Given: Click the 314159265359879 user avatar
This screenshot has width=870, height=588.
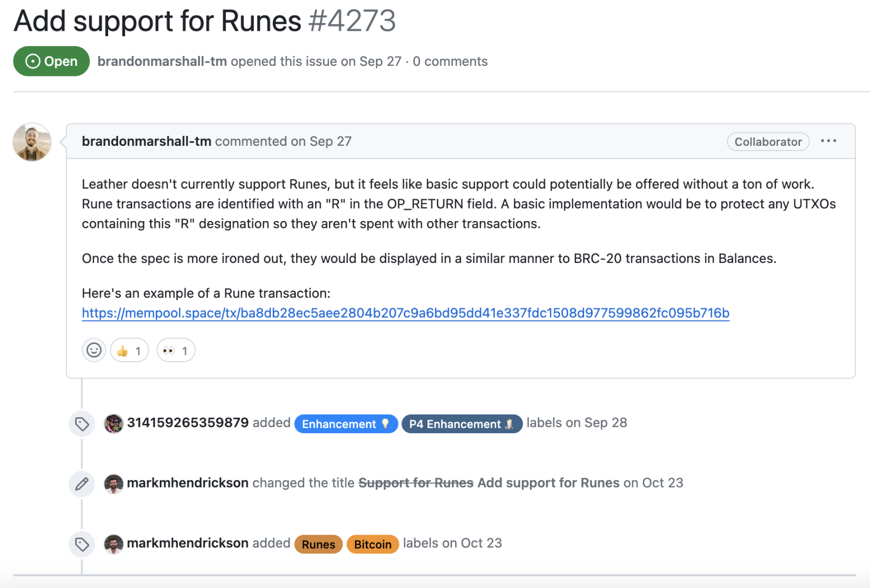Looking at the screenshot, I should pos(113,423).
